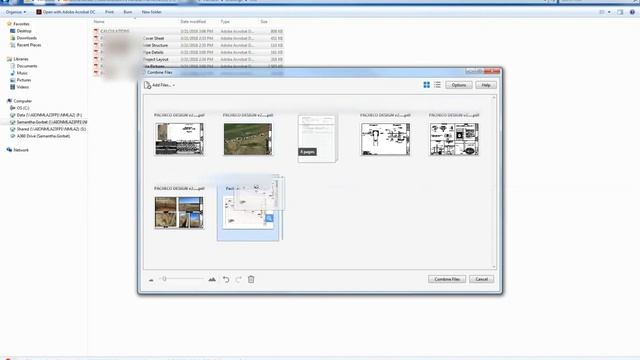
Task: Click Burn in Explorer toolbar
Action: (x=128, y=12)
